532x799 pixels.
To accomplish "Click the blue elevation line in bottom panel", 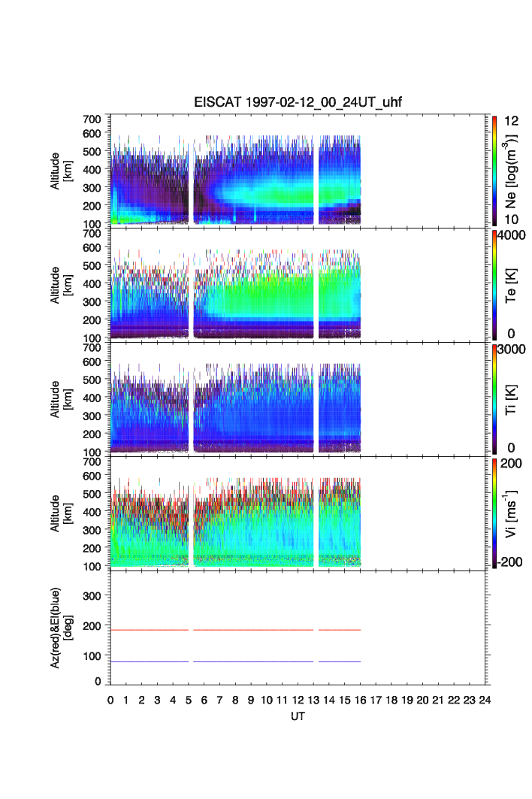I will pos(235,661).
